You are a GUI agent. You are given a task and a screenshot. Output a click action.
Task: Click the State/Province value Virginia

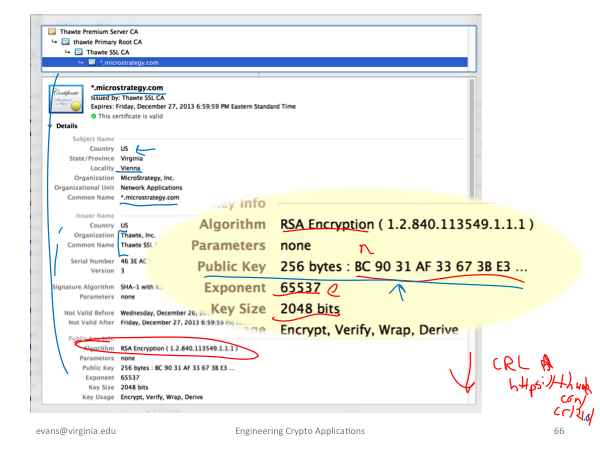[x=132, y=158]
